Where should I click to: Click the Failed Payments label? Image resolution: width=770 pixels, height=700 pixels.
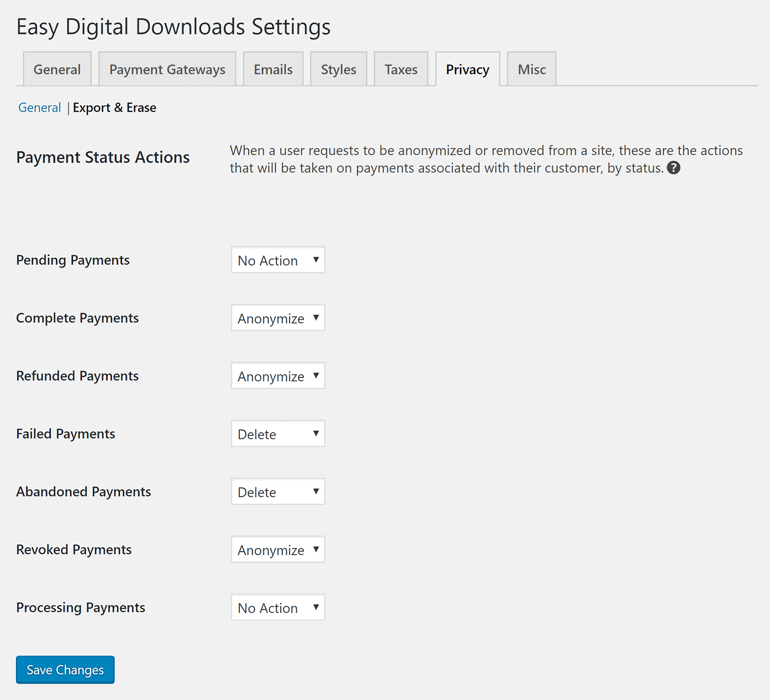pyautogui.click(x=66, y=434)
